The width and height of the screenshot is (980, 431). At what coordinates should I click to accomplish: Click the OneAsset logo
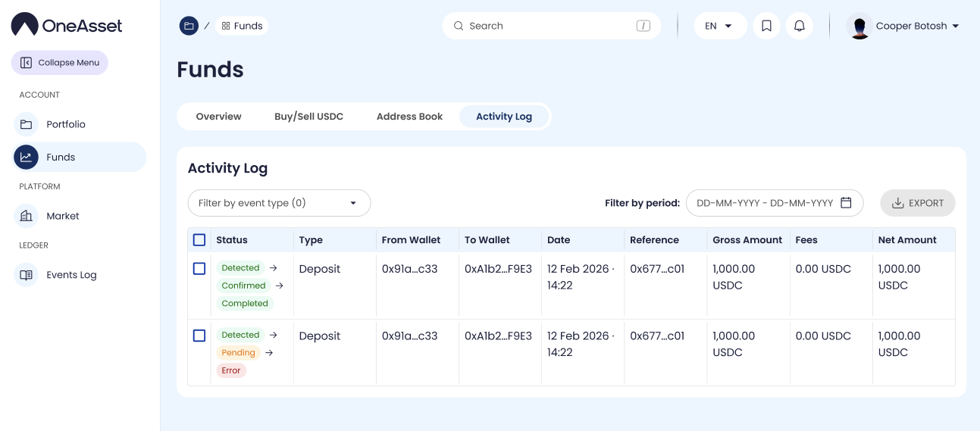pyautogui.click(x=67, y=25)
